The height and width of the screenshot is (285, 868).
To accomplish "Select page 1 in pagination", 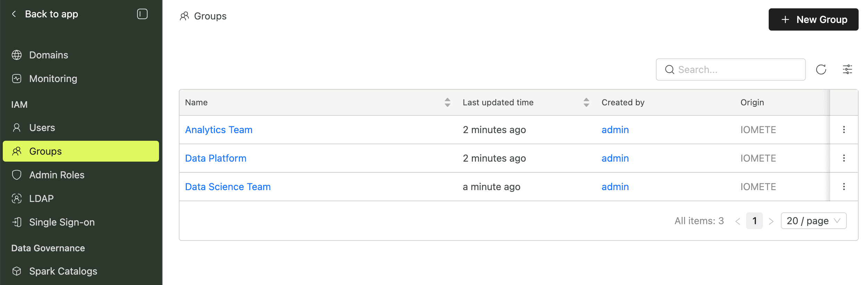I will pyautogui.click(x=754, y=221).
